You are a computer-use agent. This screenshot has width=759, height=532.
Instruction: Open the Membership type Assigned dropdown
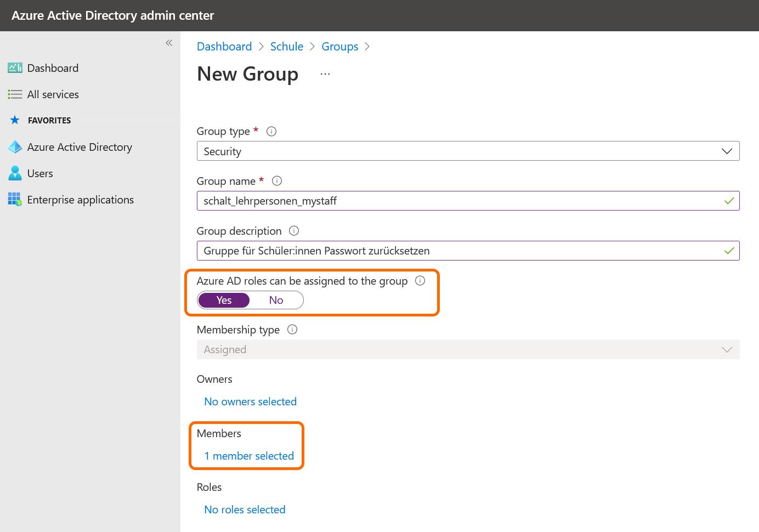tap(468, 350)
